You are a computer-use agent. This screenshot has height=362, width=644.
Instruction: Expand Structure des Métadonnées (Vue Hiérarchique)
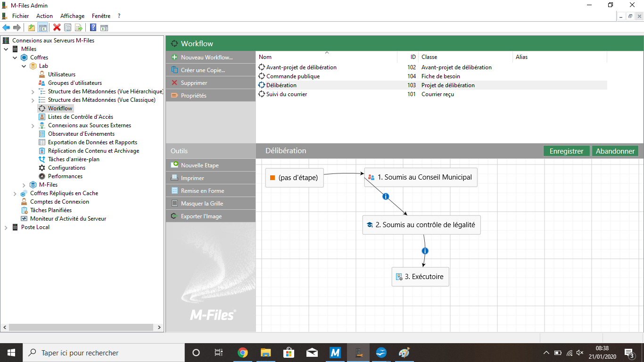tap(33, 91)
